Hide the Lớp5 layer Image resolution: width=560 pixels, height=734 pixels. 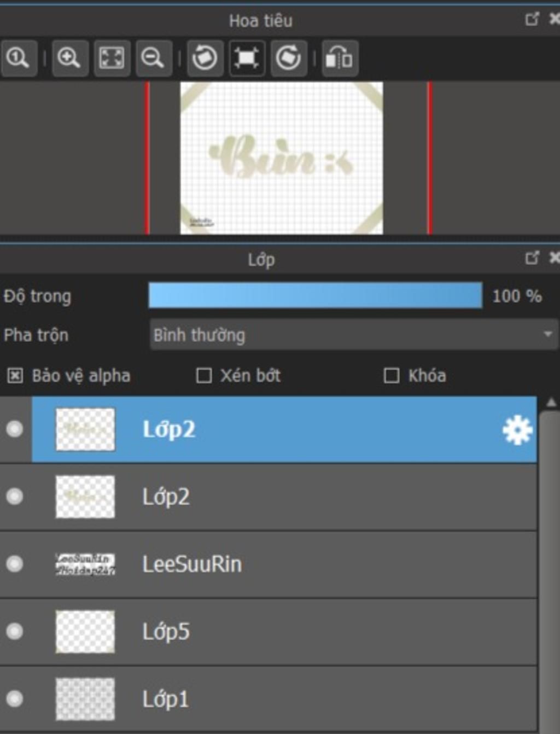[x=15, y=631]
